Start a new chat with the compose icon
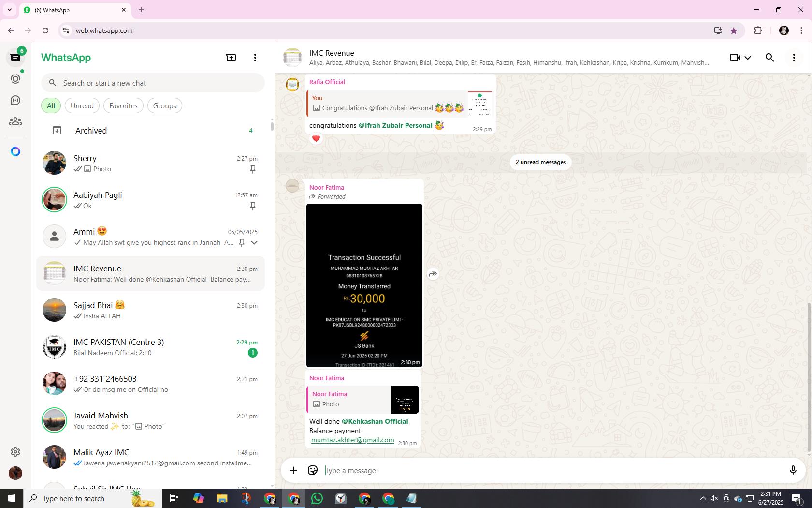Viewport: 812px width, 508px height. [231, 58]
